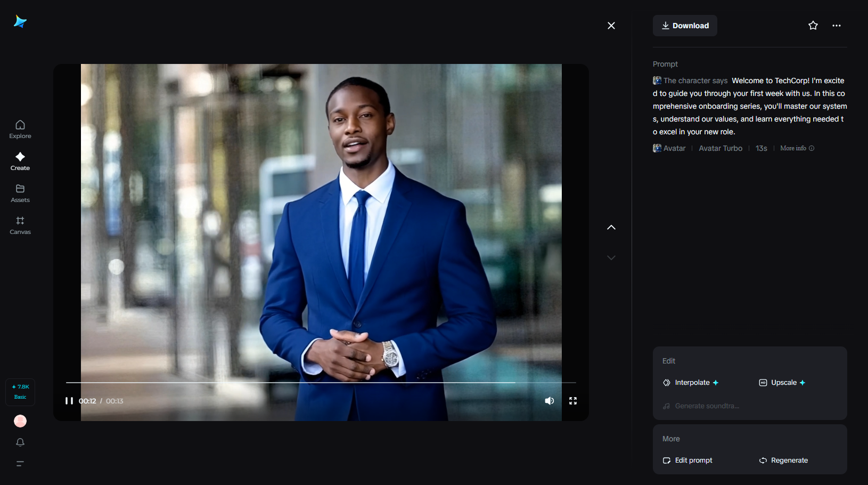The height and width of the screenshot is (485, 868).
Task: Click Generate soundtrack option
Action: 701,406
